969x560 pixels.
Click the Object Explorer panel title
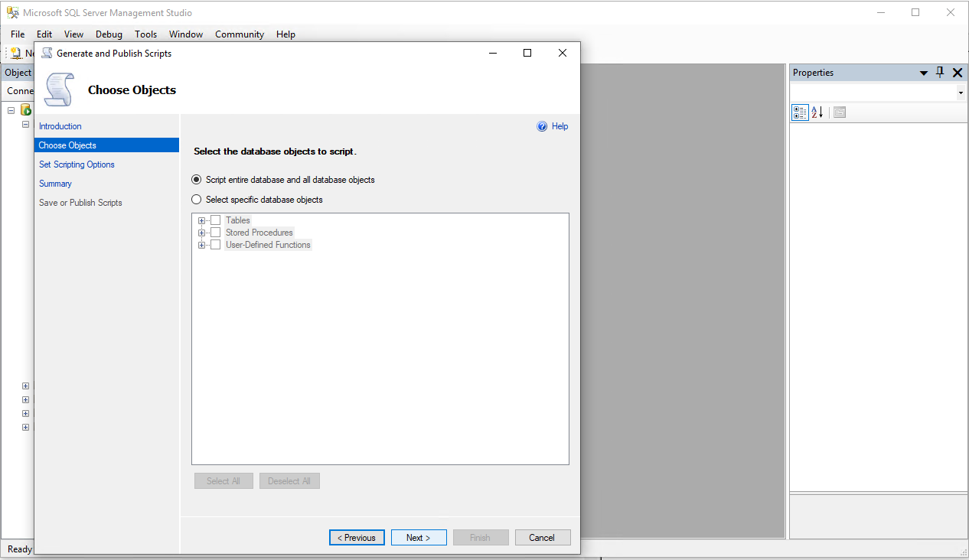[x=18, y=73]
